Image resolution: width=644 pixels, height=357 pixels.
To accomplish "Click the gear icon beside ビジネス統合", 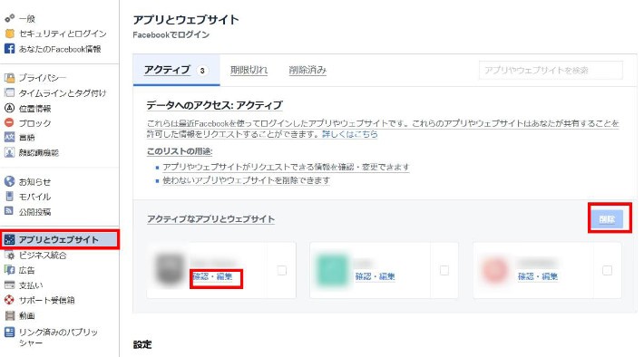I will pos(9,255).
